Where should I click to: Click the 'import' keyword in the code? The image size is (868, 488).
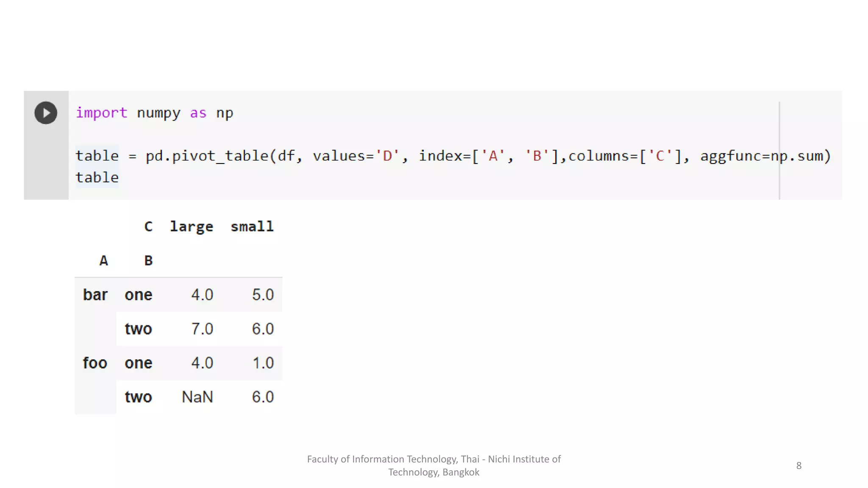[101, 113]
